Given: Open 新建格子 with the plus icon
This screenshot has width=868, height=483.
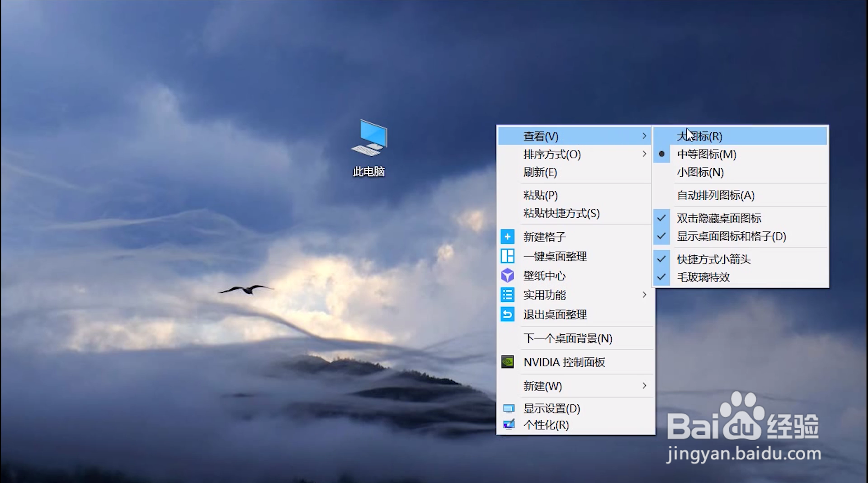Looking at the screenshot, I should click(x=507, y=236).
